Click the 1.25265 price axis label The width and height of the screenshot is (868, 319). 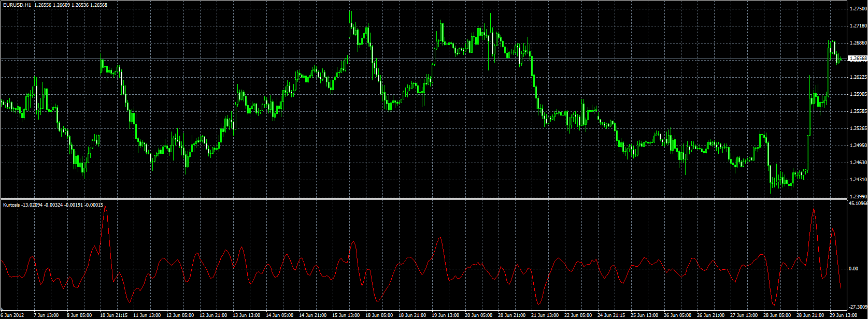[x=859, y=128]
